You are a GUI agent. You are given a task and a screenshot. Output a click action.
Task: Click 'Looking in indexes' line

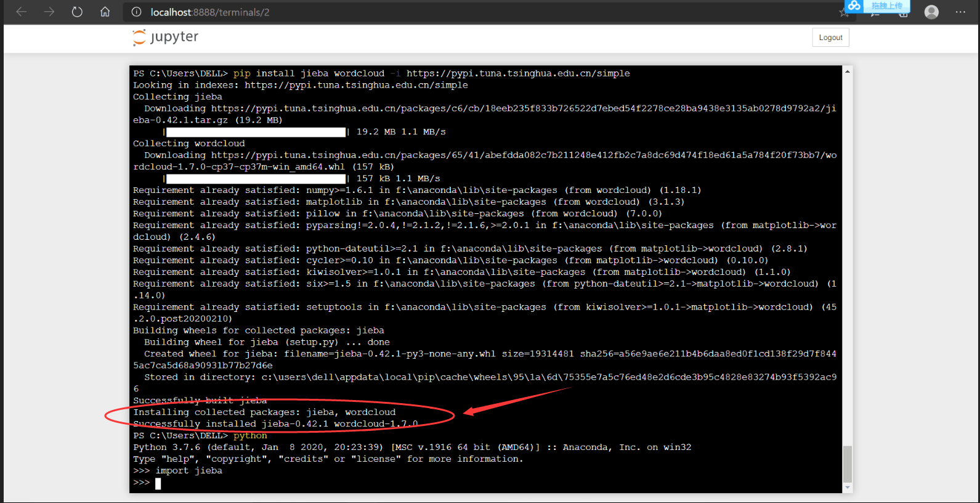click(301, 85)
